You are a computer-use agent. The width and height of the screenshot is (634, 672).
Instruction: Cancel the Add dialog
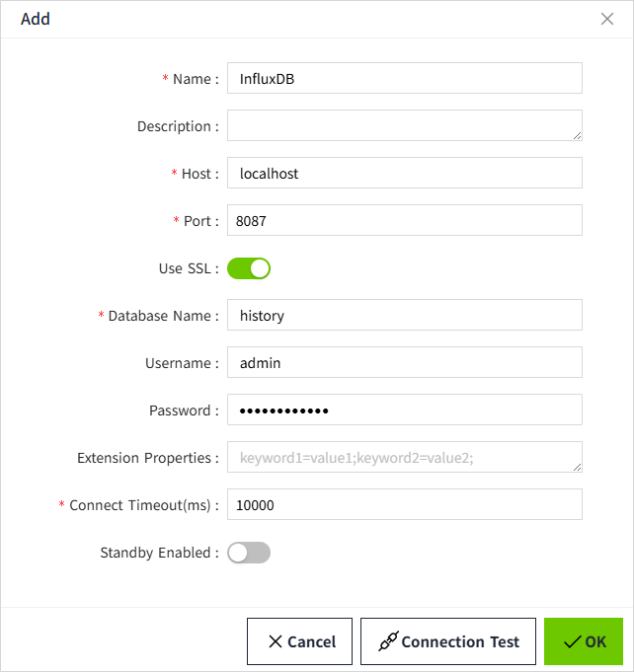(x=301, y=641)
